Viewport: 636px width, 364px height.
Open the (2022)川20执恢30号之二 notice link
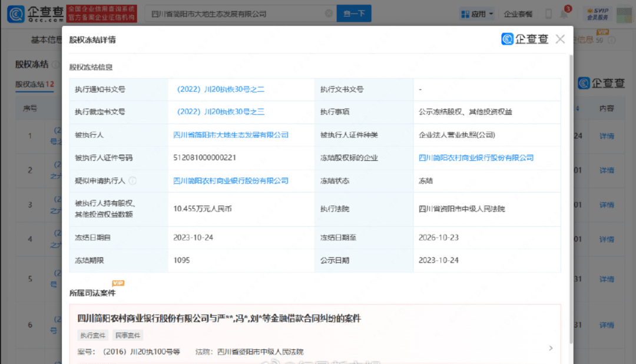coord(220,90)
